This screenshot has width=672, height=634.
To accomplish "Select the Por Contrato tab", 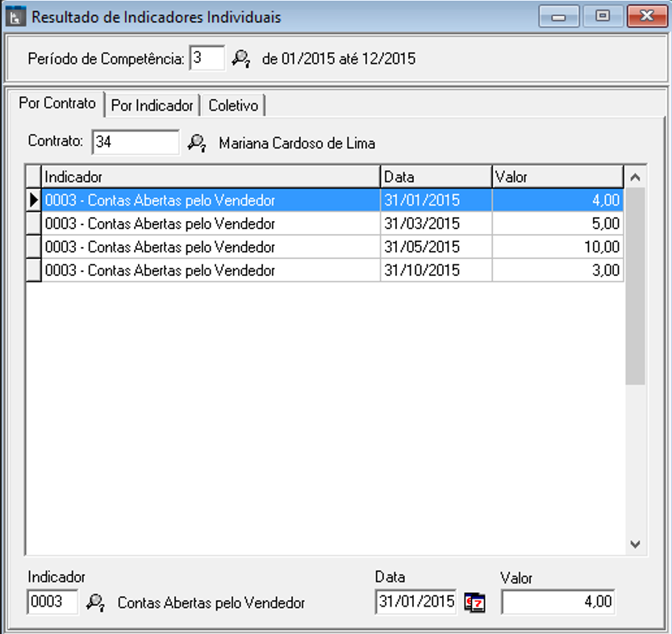I will pyautogui.click(x=57, y=104).
